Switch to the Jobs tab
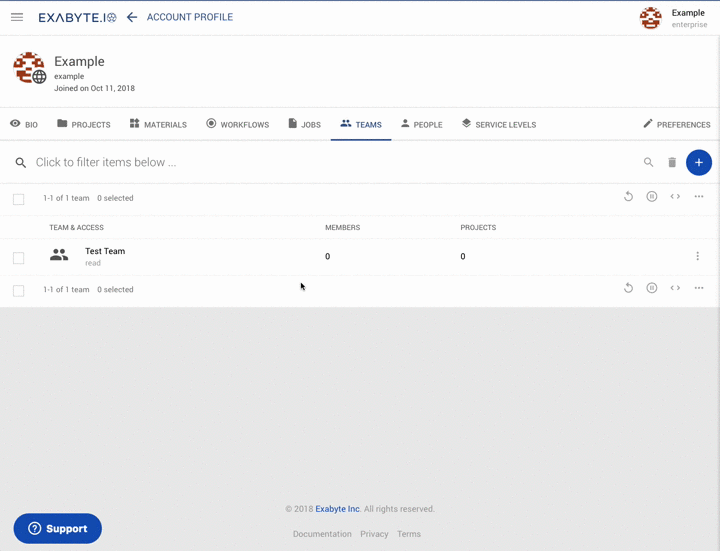Screen dimensions: 720x551 pos(304,124)
